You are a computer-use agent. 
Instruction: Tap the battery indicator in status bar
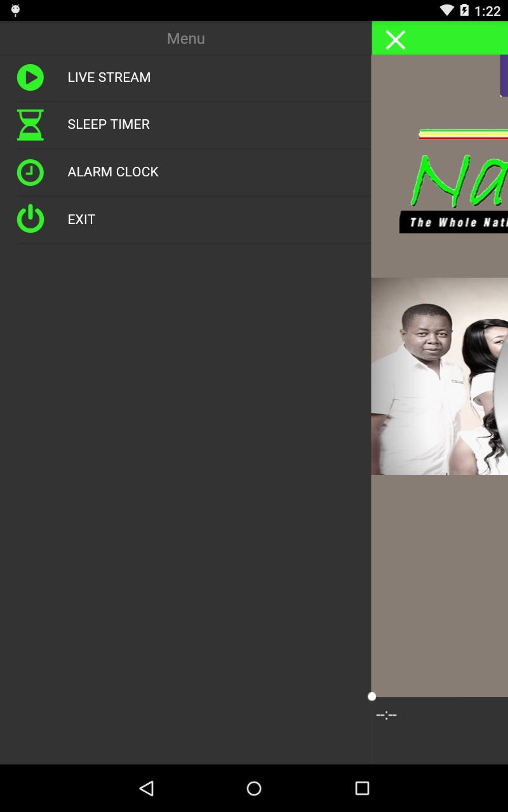465,10
